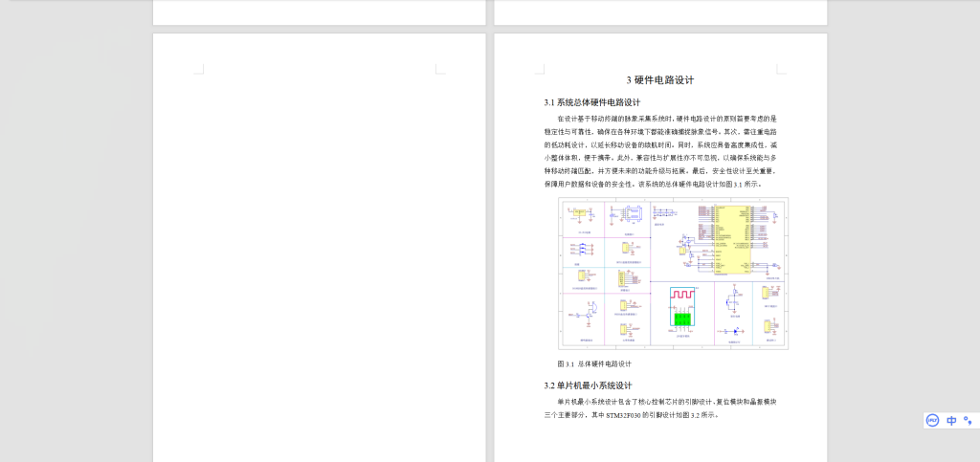
Task: Click the line starting "小整体体积，便于携带"
Action: pos(660,158)
